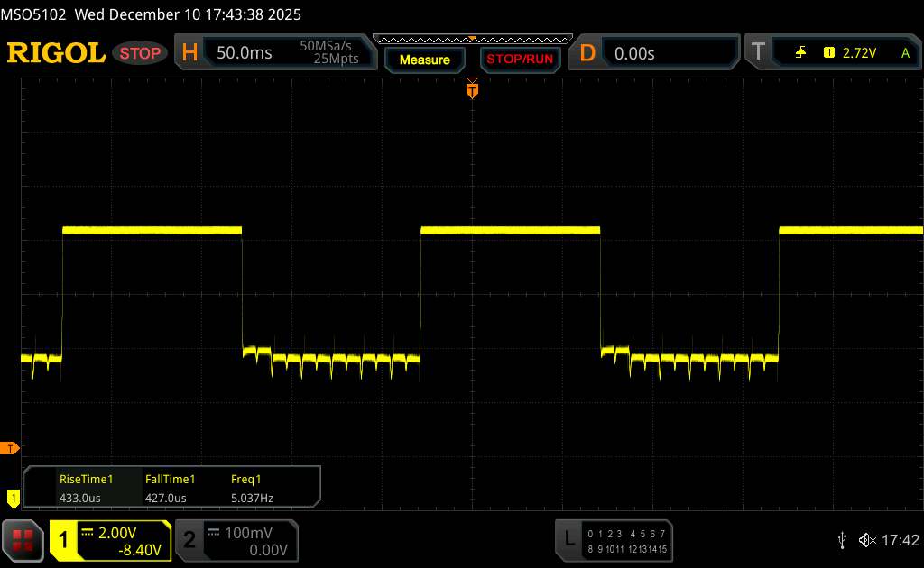The width and height of the screenshot is (924, 568).
Task: Click the waveform memory position bar
Action: tap(472, 38)
